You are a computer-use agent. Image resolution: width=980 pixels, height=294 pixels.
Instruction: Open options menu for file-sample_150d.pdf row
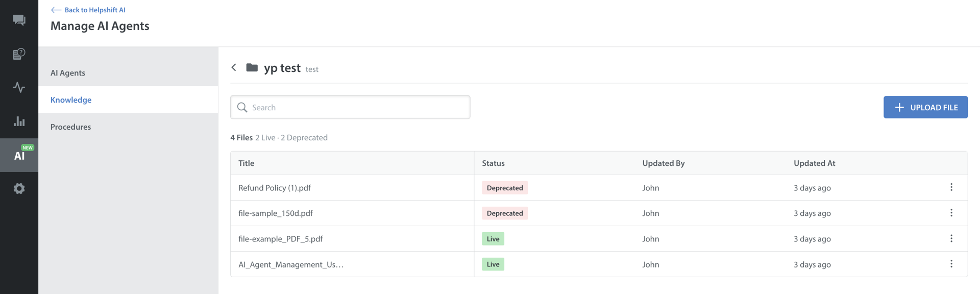951,213
